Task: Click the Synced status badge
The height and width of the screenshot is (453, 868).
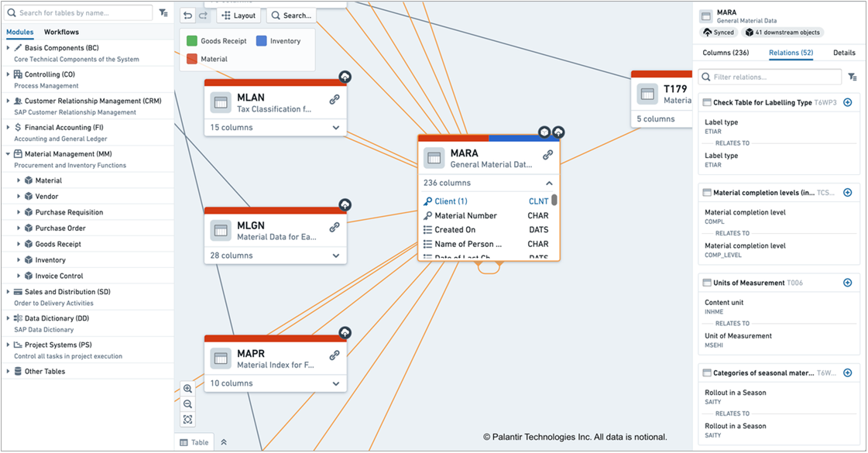Action: [x=719, y=33]
